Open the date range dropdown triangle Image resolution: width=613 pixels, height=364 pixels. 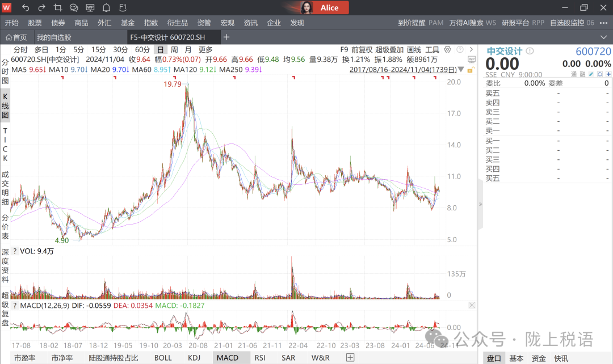tap(461, 70)
